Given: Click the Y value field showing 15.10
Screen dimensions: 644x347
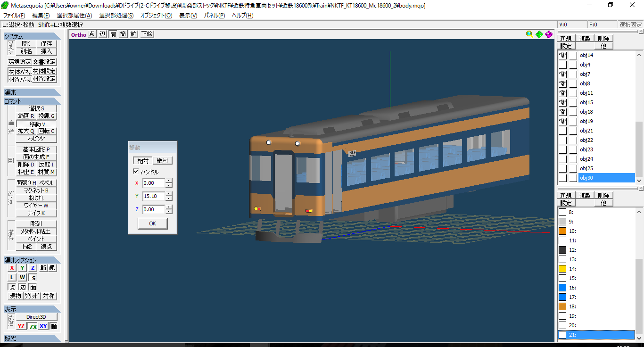Looking at the screenshot, I should [x=154, y=196].
